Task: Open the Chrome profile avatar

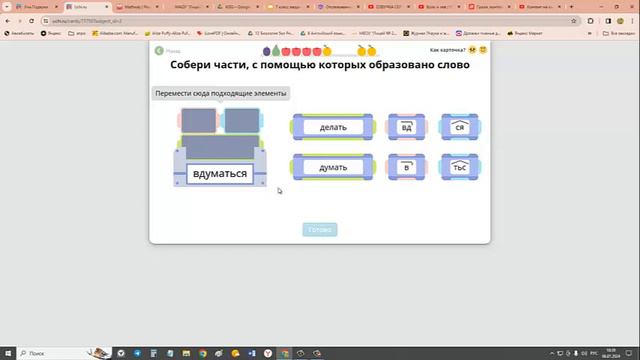Action: click(x=620, y=21)
